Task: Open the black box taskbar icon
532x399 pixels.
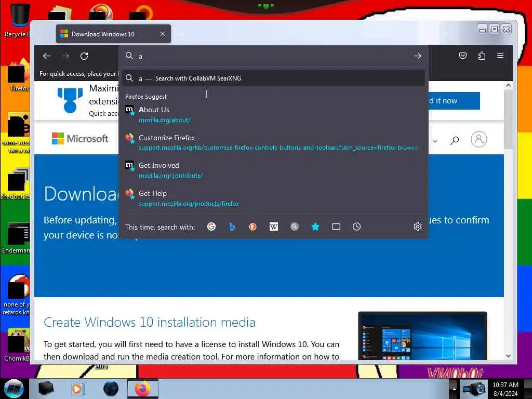Action: pos(46,389)
